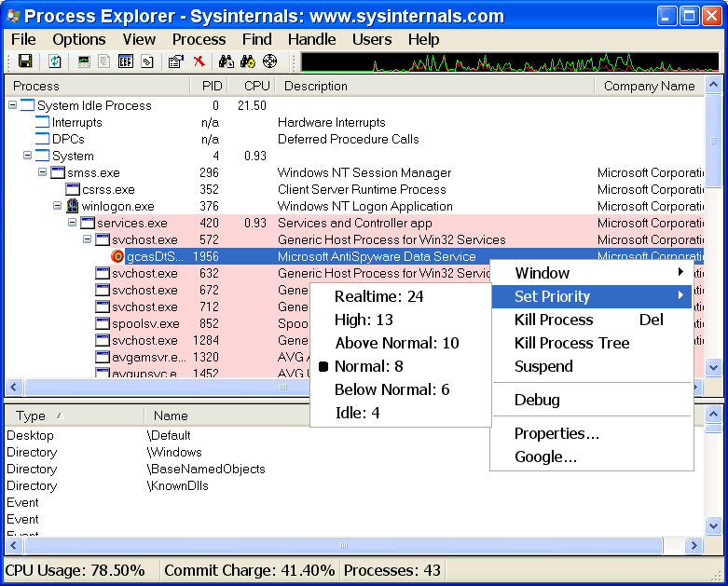
Task: Click the Save floppy disk toolbar icon
Action: [24, 61]
